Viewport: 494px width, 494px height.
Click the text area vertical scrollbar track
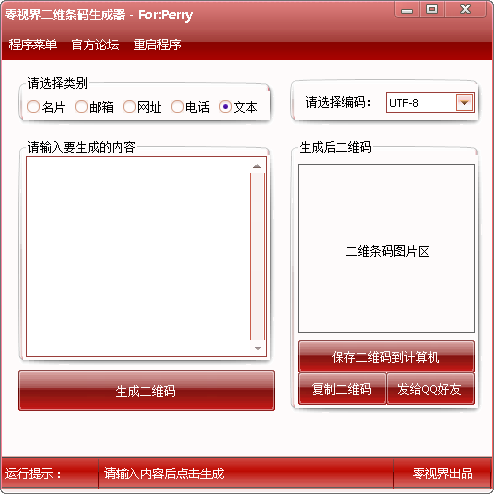point(257,257)
